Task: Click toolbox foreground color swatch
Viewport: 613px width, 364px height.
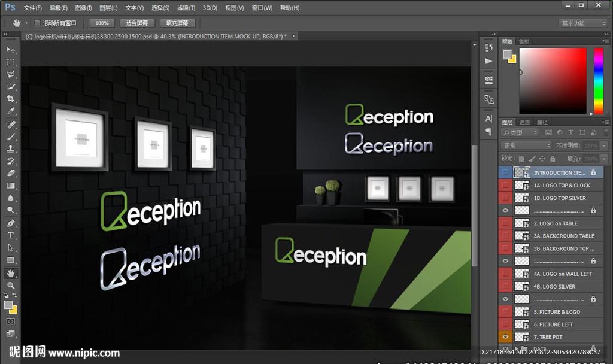Action: [x=8, y=305]
